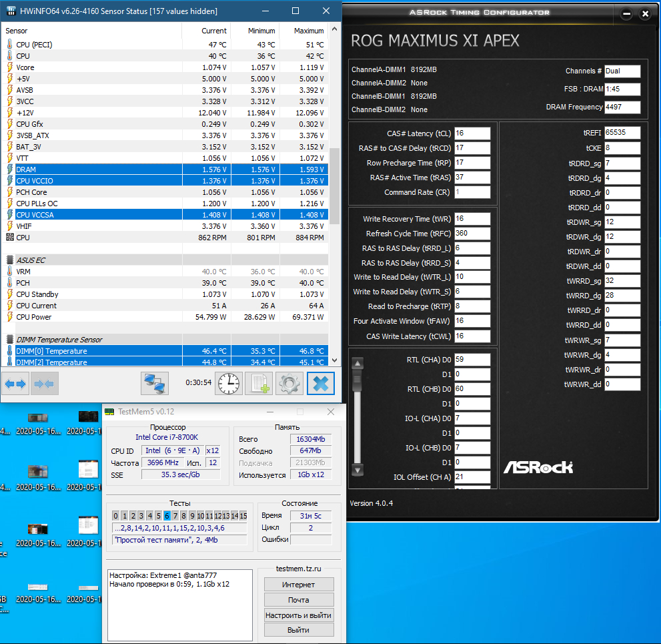Click the HWiNFO clock reset timer icon
Screen dimensions: 661x644
[229, 384]
